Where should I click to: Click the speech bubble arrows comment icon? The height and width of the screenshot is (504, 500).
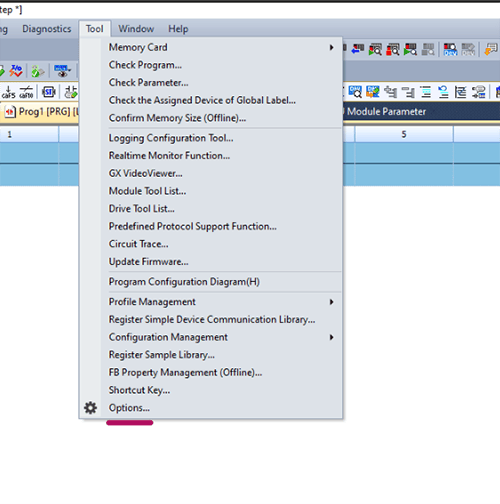click(479, 91)
